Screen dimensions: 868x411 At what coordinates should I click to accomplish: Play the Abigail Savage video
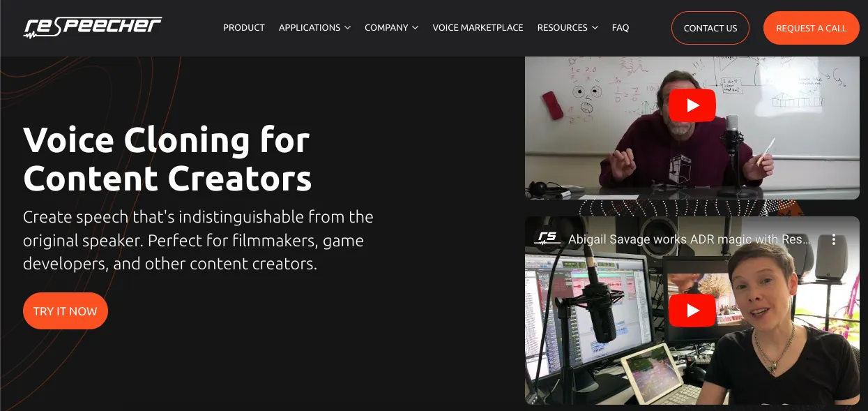(692, 311)
